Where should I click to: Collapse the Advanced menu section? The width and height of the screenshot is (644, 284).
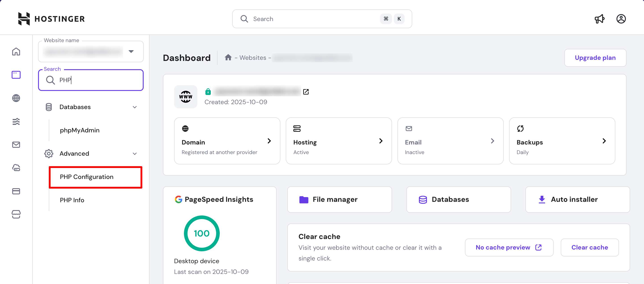pos(134,154)
